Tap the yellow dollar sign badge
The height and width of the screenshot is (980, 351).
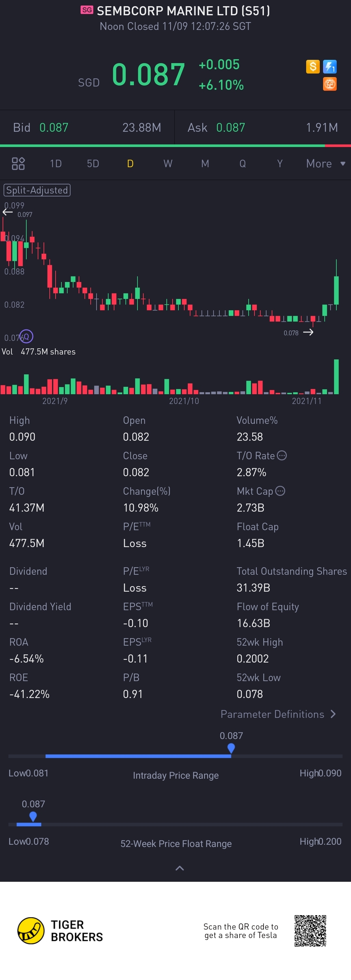[x=313, y=67]
